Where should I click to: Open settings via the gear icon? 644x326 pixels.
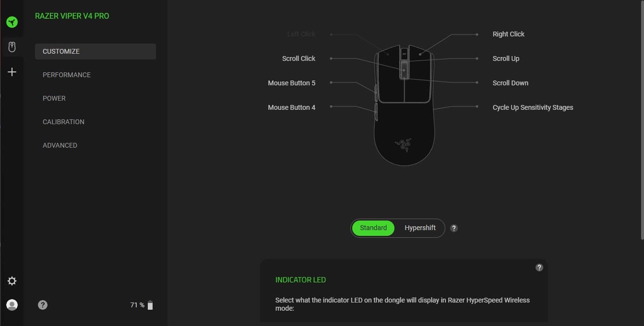(12, 281)
